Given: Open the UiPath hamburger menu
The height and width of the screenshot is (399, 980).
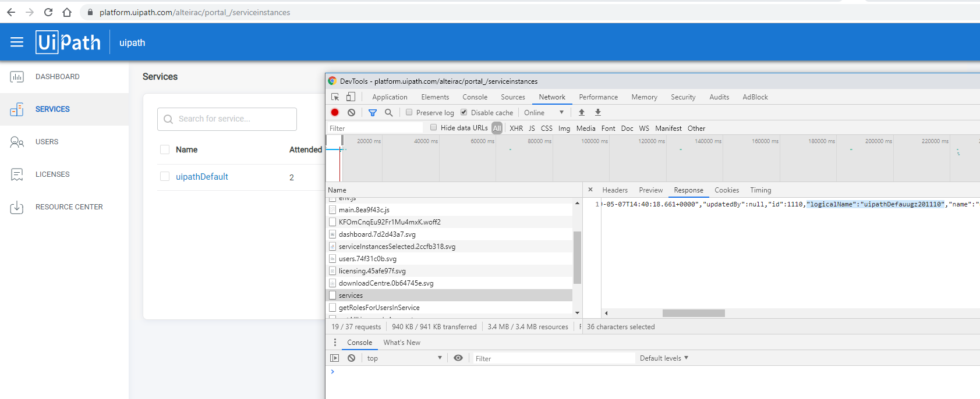Looking at the screenshot, I should (x=17, y=42).
